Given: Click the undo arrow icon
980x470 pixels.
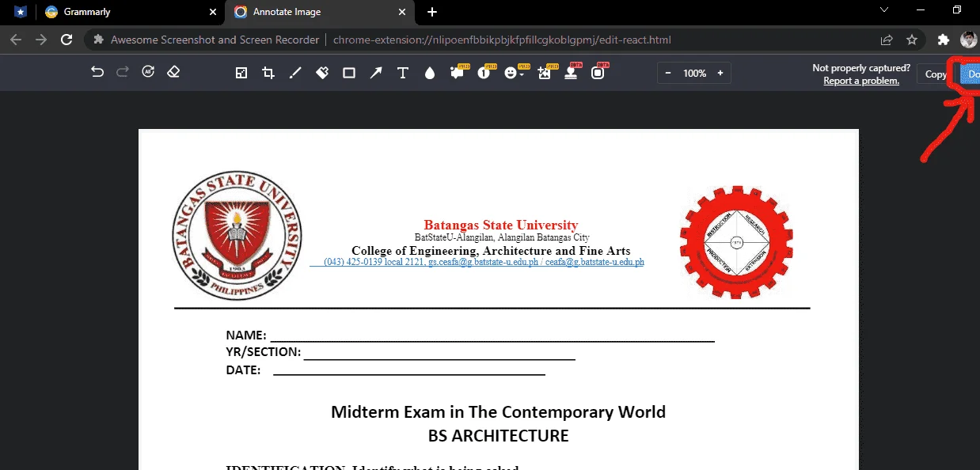Looking at the screenshot, I should point(97,72).
